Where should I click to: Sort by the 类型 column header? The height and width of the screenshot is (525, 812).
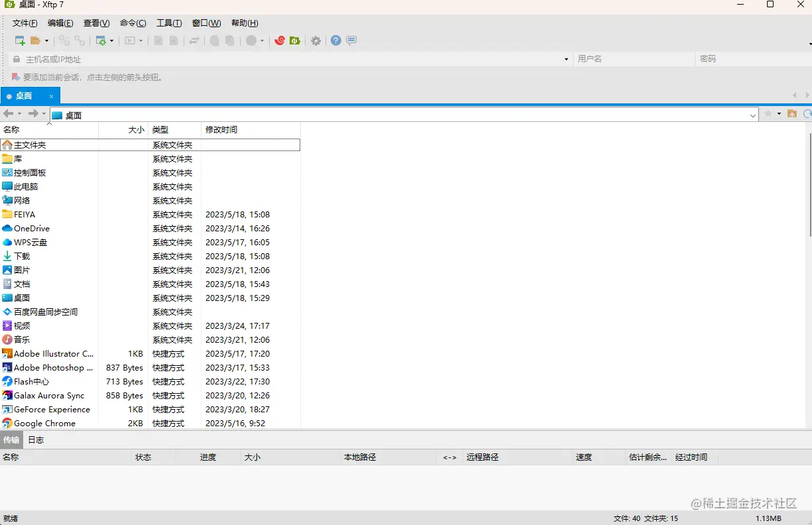[x=174, y=129]
